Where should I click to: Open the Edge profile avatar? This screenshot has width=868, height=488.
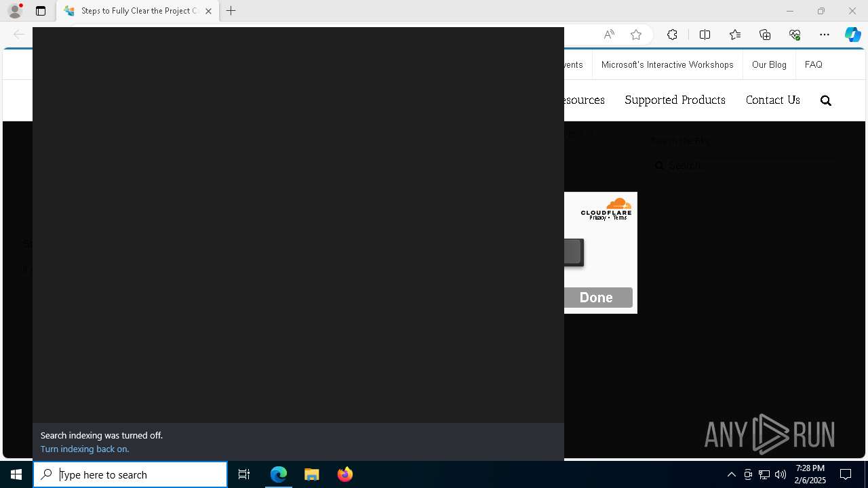pos(15,11)
